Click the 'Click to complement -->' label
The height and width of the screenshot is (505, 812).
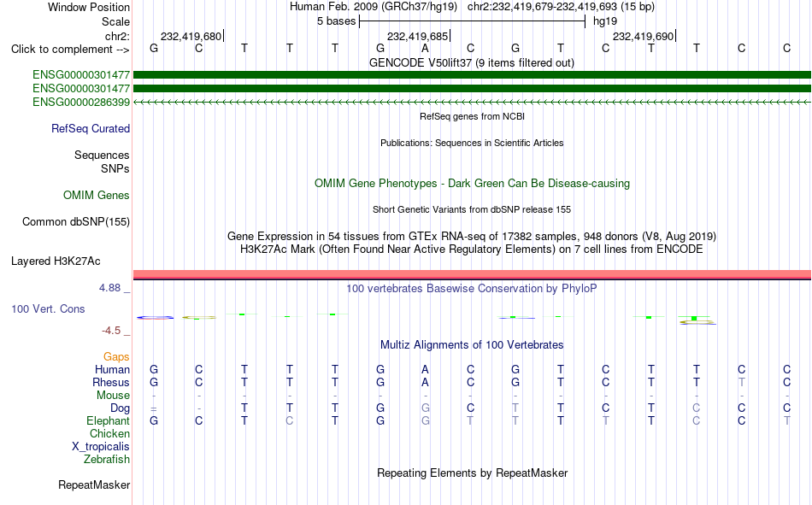(x=70, y=50)
